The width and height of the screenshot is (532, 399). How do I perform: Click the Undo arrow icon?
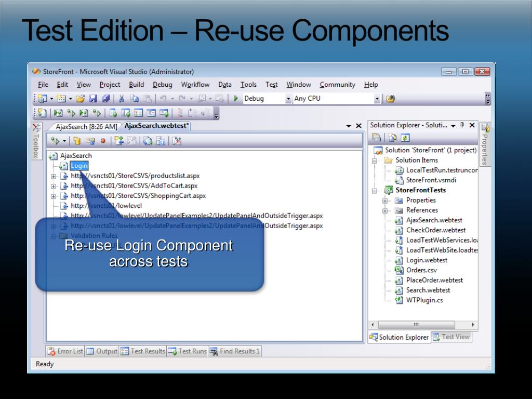pyautogui.click(x=163, y=98)
